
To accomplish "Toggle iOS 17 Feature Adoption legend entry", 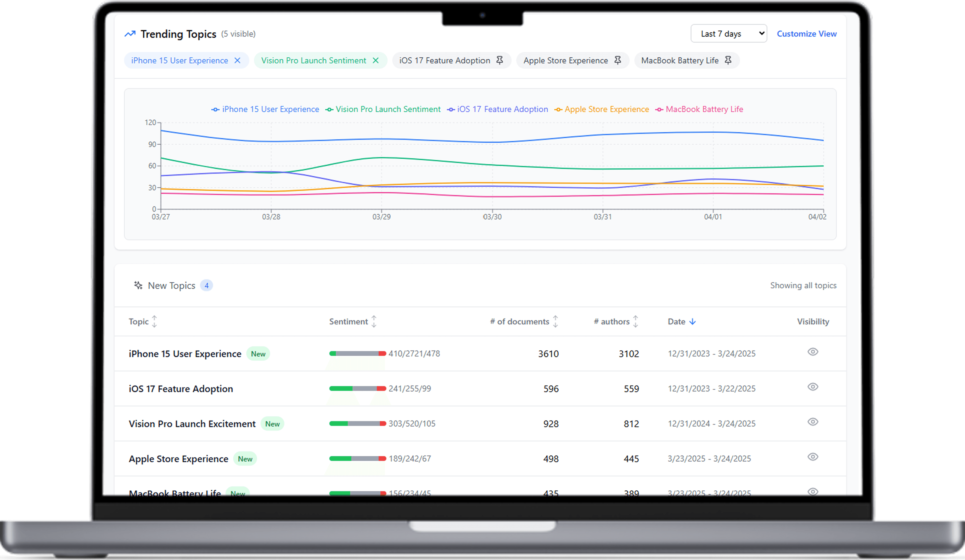I will point(497,109).
